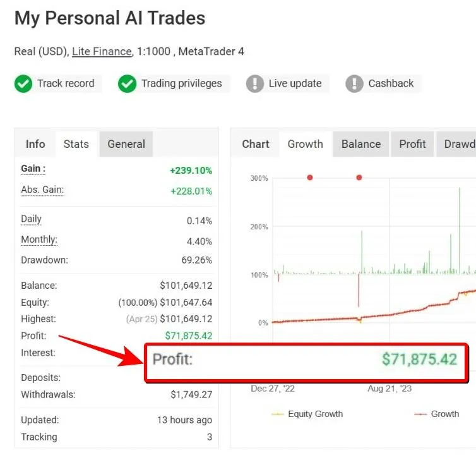Click the grey Cashback exclamation icon
This screenshot has height=460, width=476.
[x=354, y=83]
